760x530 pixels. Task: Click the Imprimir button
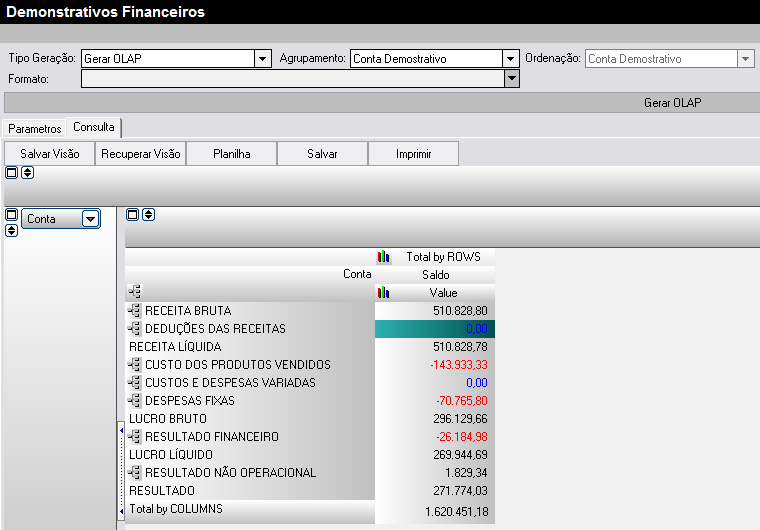pos(413,154)
